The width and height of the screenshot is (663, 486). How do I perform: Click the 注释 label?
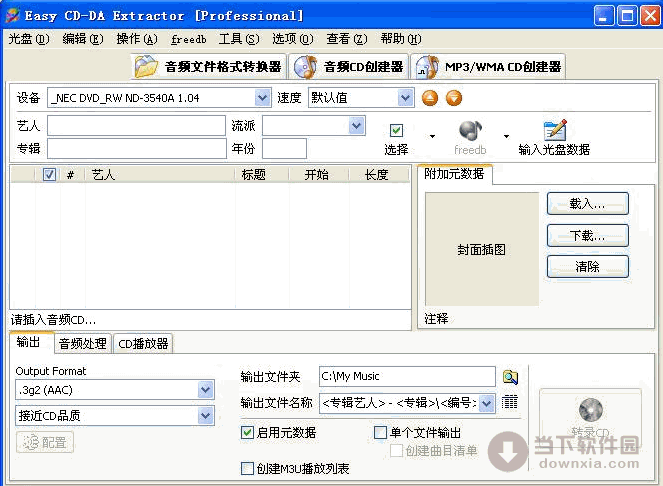436,319
